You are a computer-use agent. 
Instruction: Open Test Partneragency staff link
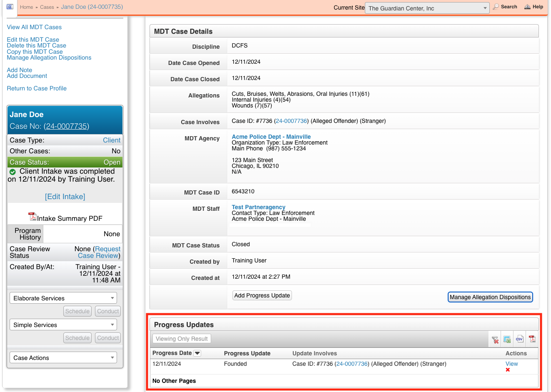259,207
